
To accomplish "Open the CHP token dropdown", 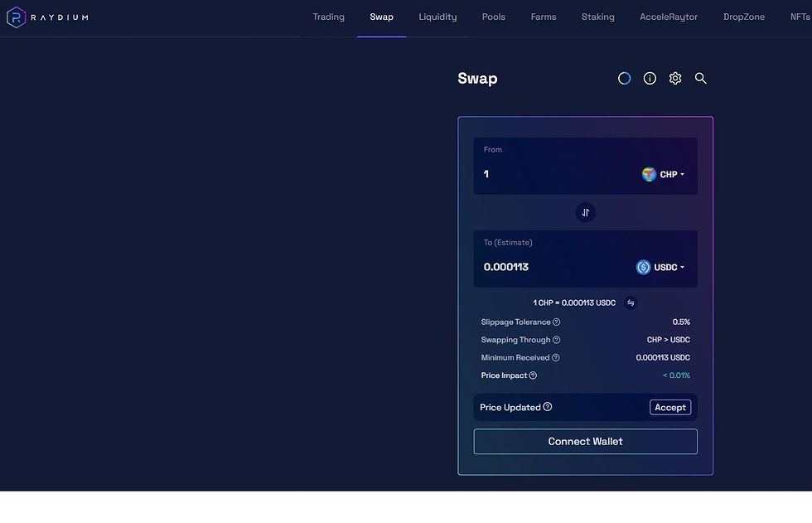I will pos(664,175).
